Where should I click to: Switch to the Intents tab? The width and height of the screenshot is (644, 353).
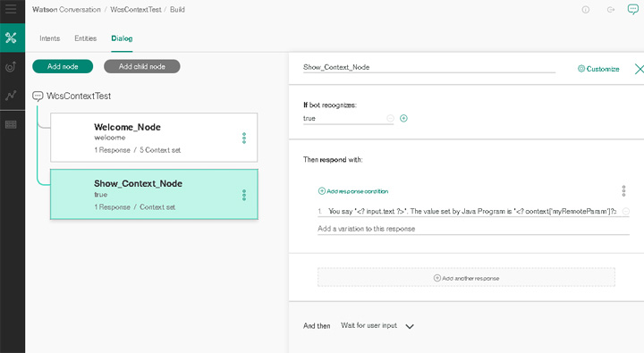coord(50,38)
